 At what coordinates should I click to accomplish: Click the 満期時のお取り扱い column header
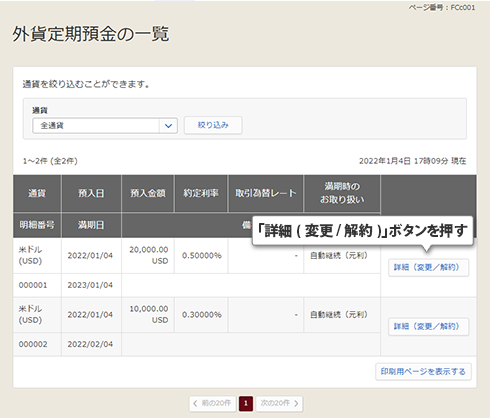coord(342,193)
